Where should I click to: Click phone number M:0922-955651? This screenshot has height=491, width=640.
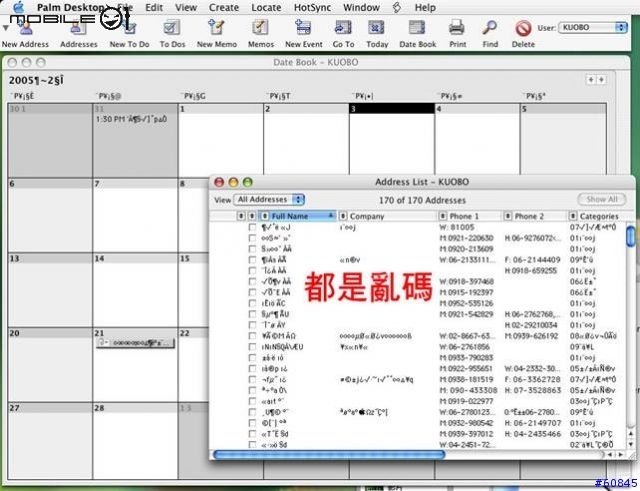(466, 369)
